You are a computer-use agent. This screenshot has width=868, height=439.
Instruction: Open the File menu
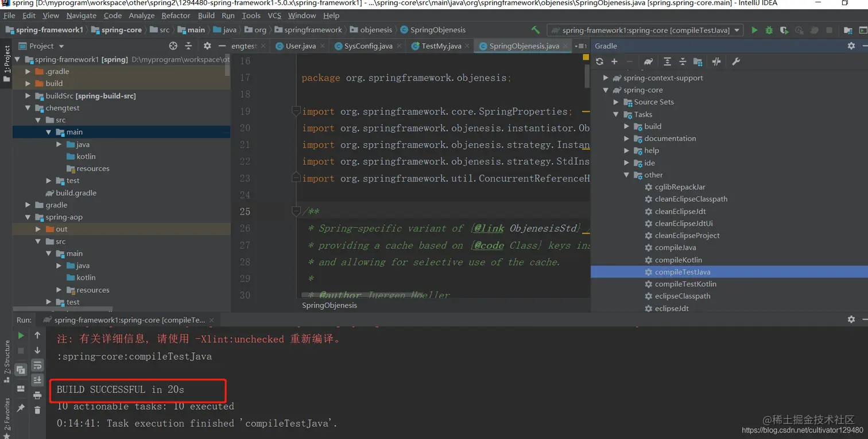(x=9, y=16)
